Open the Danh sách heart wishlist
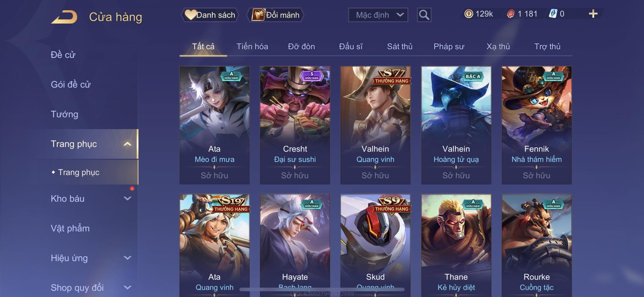 [210, 15]
